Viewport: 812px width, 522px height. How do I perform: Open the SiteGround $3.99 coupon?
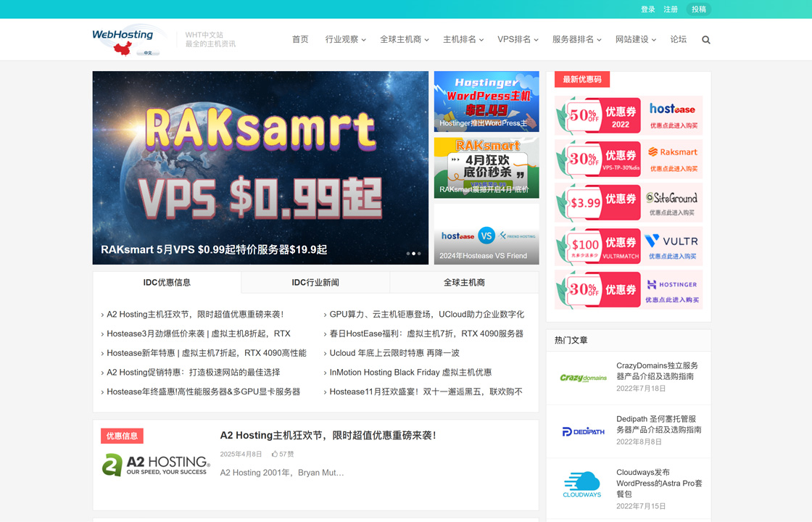pyautogui.click(x=629, y=202)
